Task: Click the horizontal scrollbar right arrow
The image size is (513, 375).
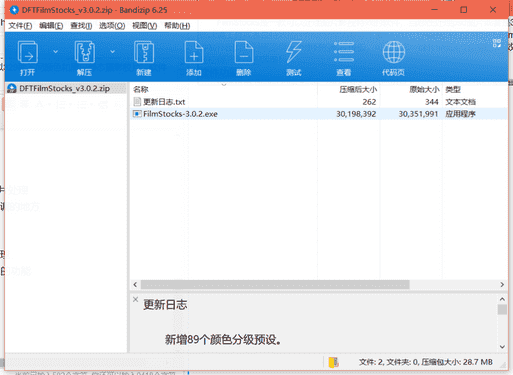Action: coord(502,285)
